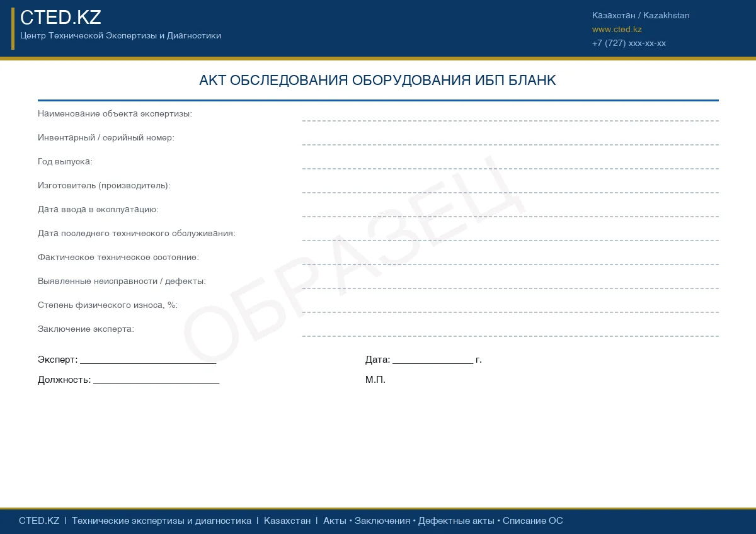The image size is (756, 534).
Task: Click the form title АКТ ОБСЛЕДОВАНИЯ ОБОРУДОВАНИЯ
Action: pos(377,80)
